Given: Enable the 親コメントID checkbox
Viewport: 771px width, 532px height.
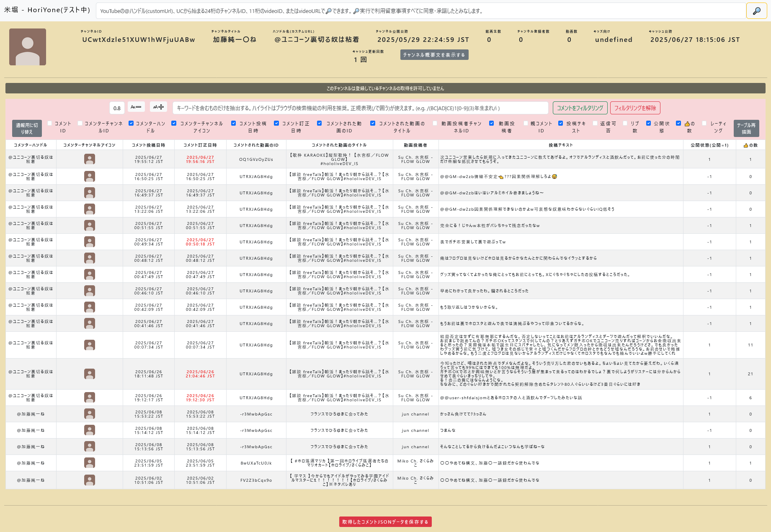Looking at the screenshot, I should point(526,123).
